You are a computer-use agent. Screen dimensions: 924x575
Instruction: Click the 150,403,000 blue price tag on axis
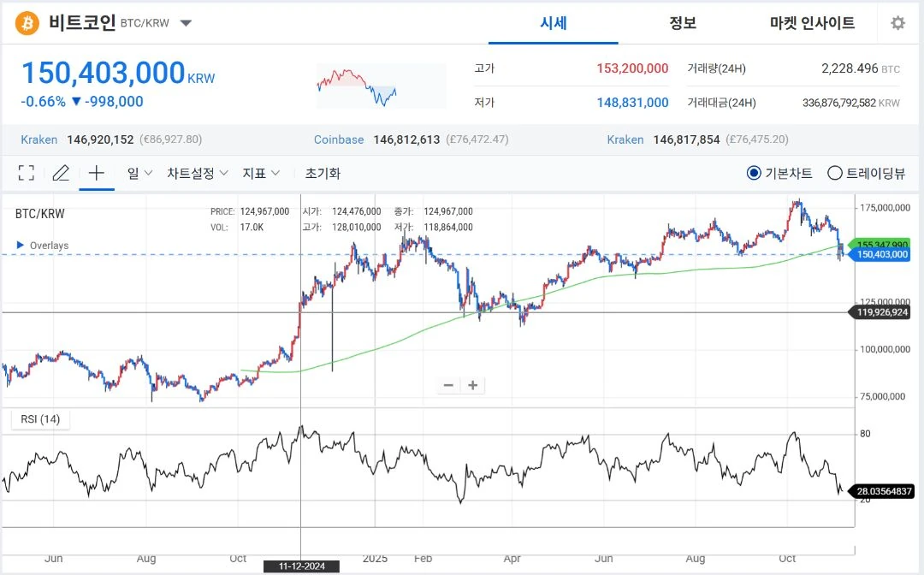[x=880, y=254]
